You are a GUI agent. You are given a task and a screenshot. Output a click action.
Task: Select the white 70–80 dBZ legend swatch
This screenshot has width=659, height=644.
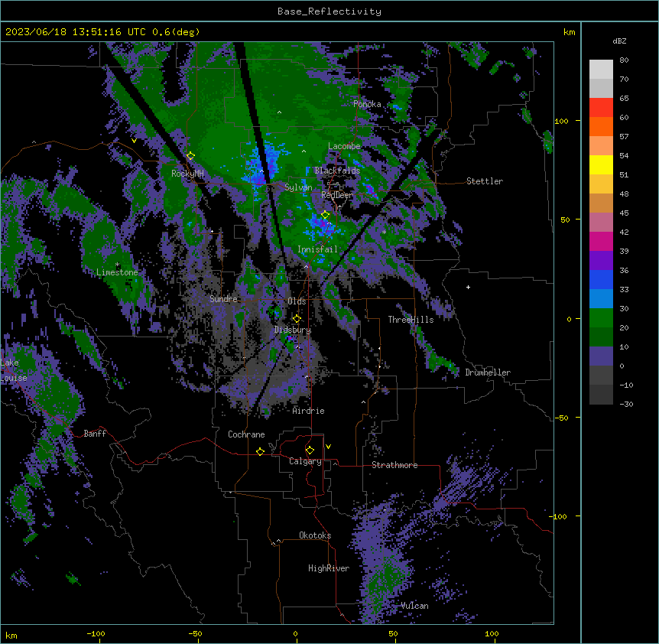pyautogui.click(x=601, y=70)
